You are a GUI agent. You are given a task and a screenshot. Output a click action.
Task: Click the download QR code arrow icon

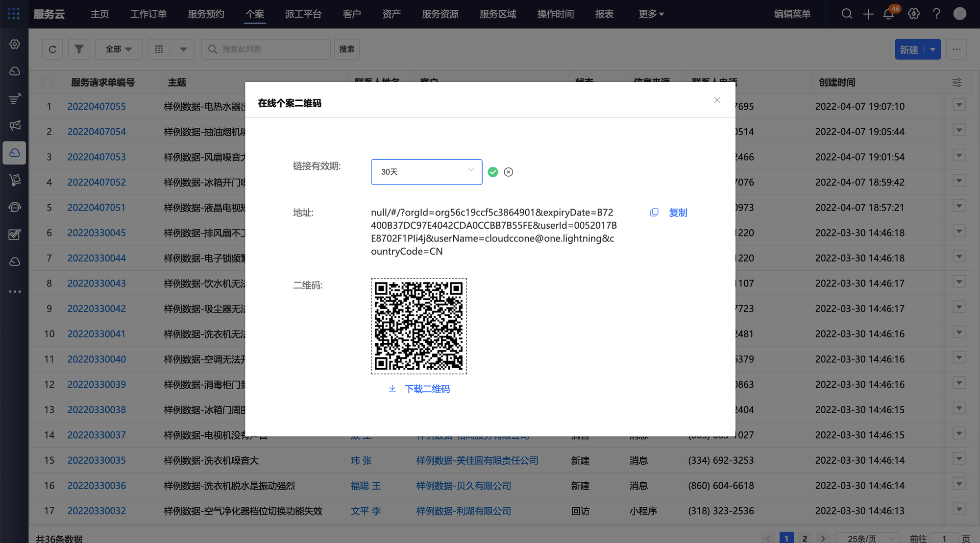click(x=392, y=389)
